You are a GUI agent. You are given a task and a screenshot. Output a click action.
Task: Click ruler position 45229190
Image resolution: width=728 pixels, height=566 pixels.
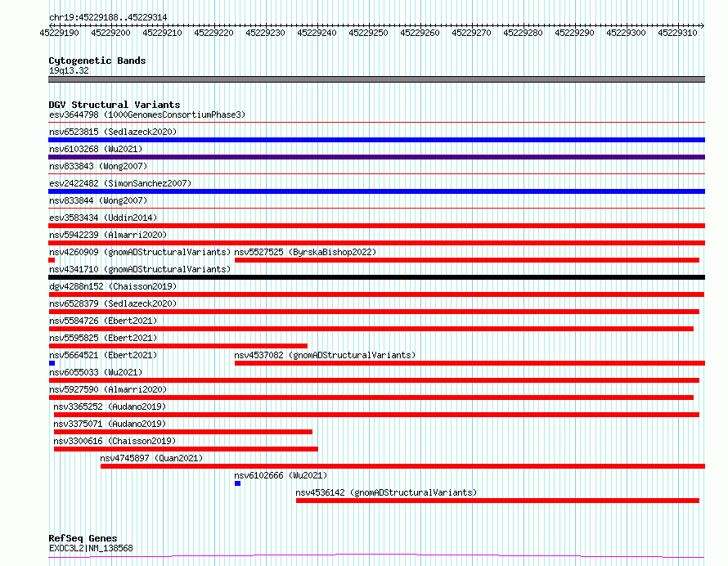(x=60, y=33)
